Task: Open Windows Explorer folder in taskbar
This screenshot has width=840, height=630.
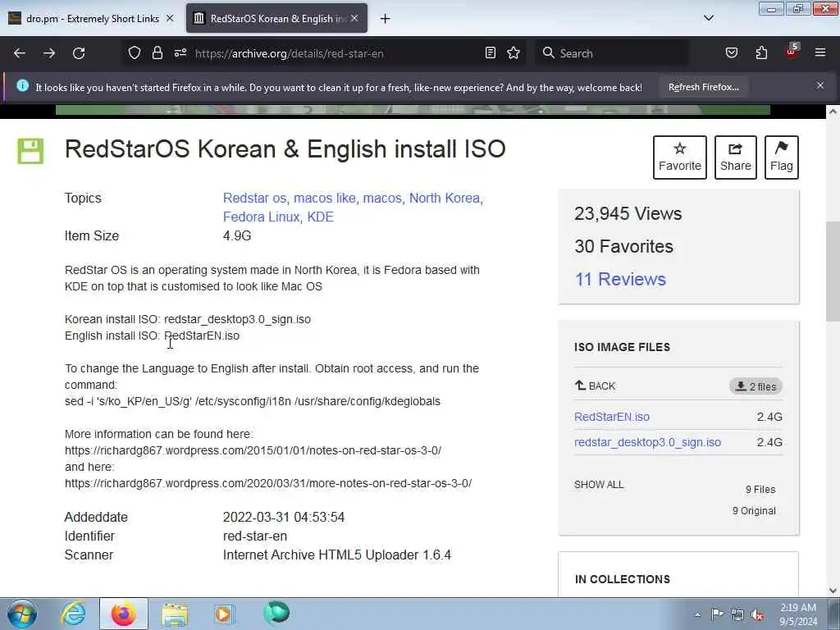Action: [x=175, y=614]
